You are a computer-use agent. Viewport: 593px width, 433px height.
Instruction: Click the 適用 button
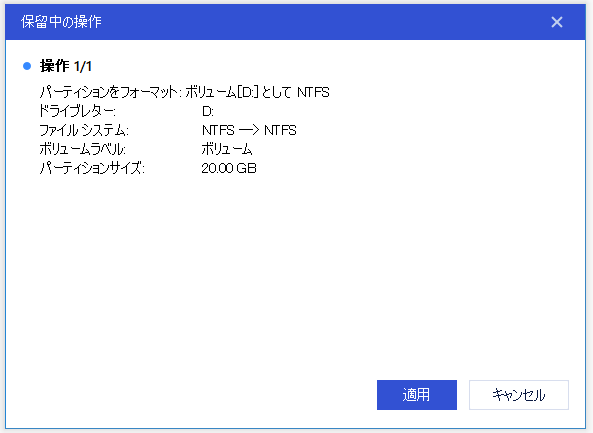point(417,395)
